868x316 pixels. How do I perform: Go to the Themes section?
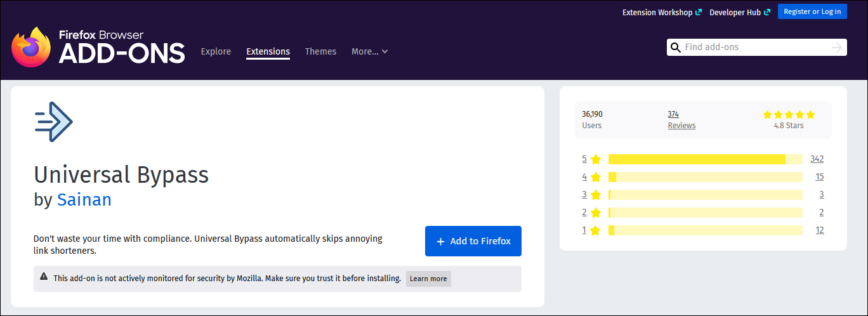click(x=320, y=51)
